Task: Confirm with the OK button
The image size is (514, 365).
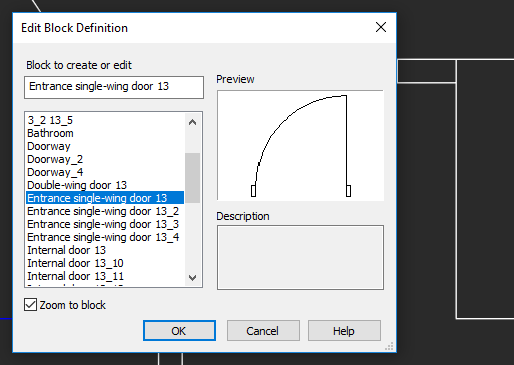Action: point(179,331)
